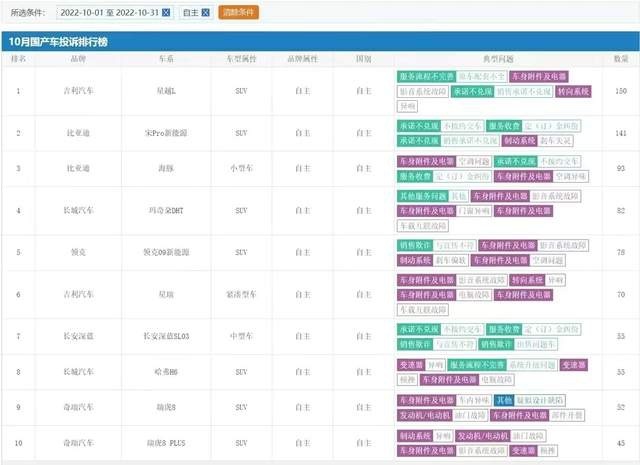This screenshot has width=640, height=465.
Task: Click the 品牌属性 column header
Action: point(302,59)
